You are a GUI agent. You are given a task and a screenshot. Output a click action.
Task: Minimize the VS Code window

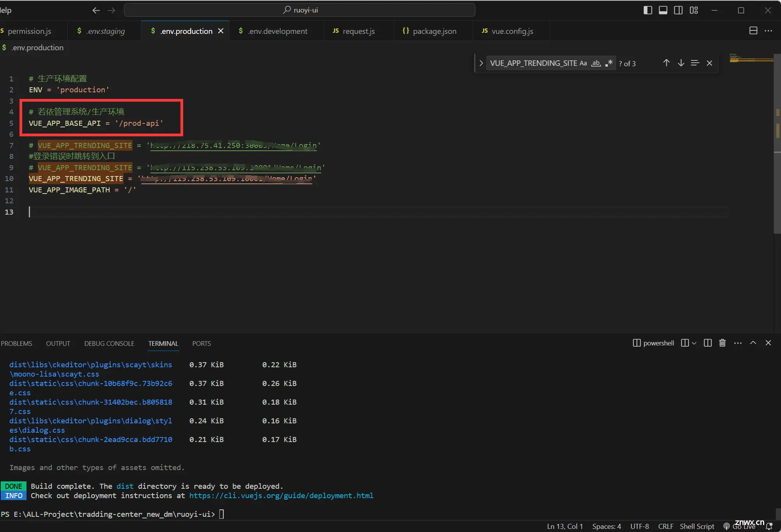tap(714, 10)
